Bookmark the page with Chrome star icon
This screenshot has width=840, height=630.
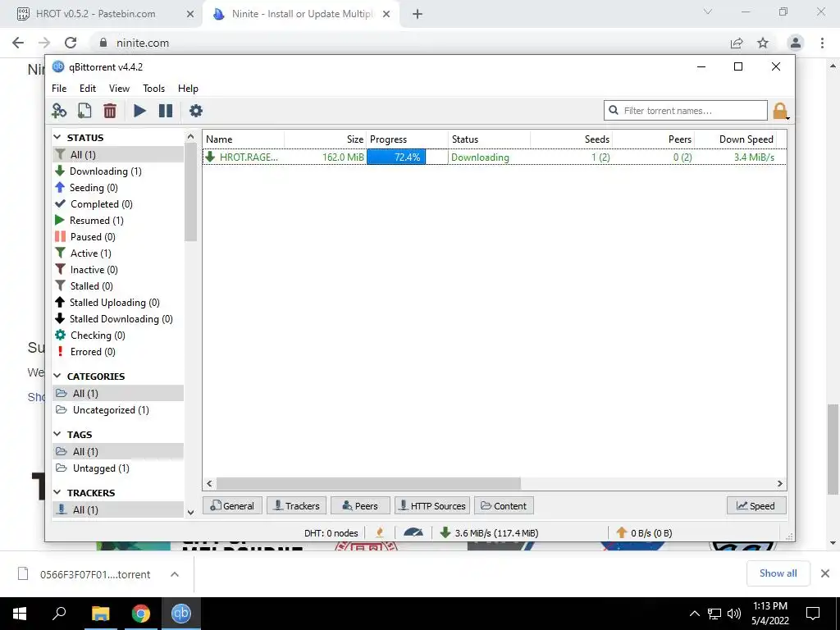tap(763, 43)
